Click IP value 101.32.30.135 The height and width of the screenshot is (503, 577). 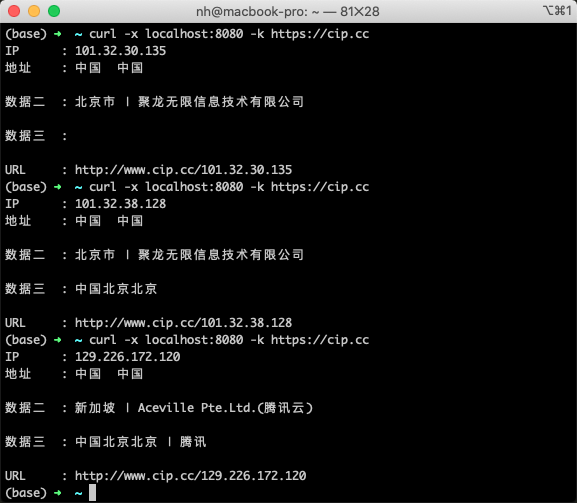coord(120,51)
